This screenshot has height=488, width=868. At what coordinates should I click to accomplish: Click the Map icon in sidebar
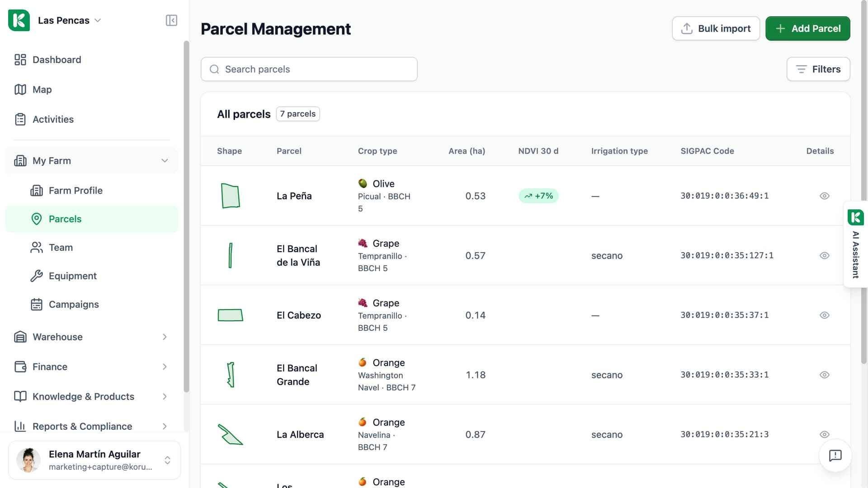[20, 89]
